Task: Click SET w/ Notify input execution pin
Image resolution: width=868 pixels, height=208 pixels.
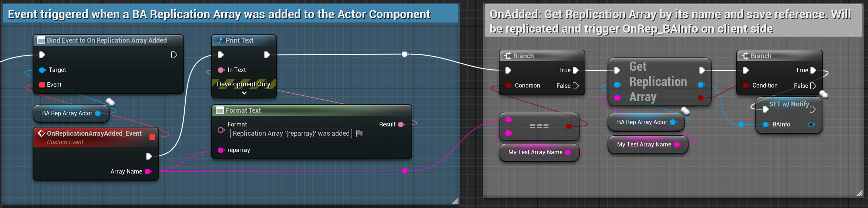Action: (766, 109)
